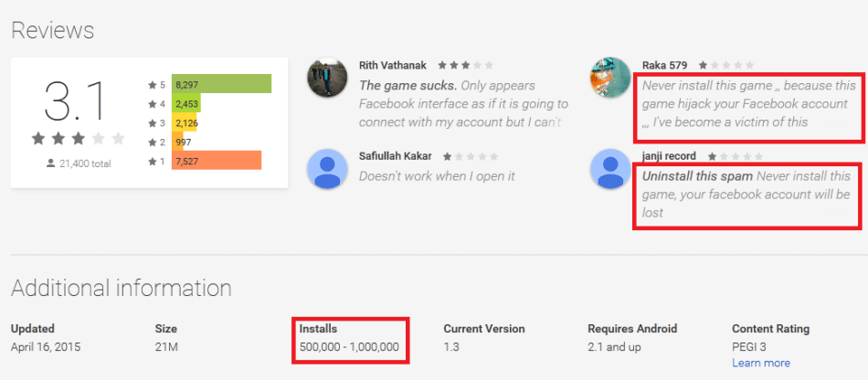Click janji record's default avatar icon
Image resolution: width=868 pixels, height=380 pixels.
[x=610, y=169]
